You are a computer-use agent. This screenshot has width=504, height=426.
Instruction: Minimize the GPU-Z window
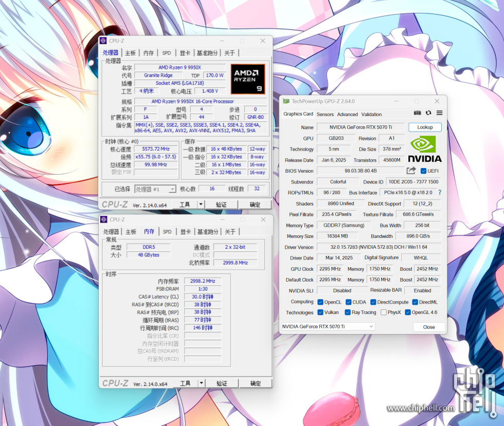(397, 101)
